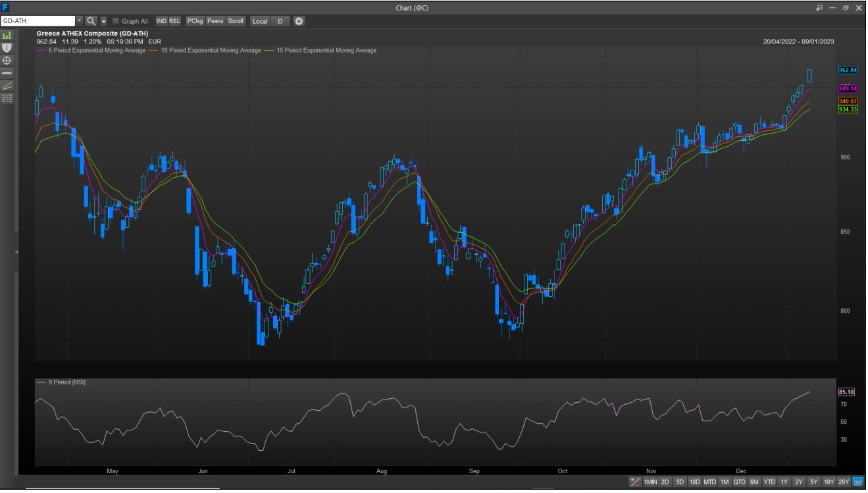The height and width of the screenshot is (493, 868).
Task: Switch the time range to YTD
Action: coord(769,482)
